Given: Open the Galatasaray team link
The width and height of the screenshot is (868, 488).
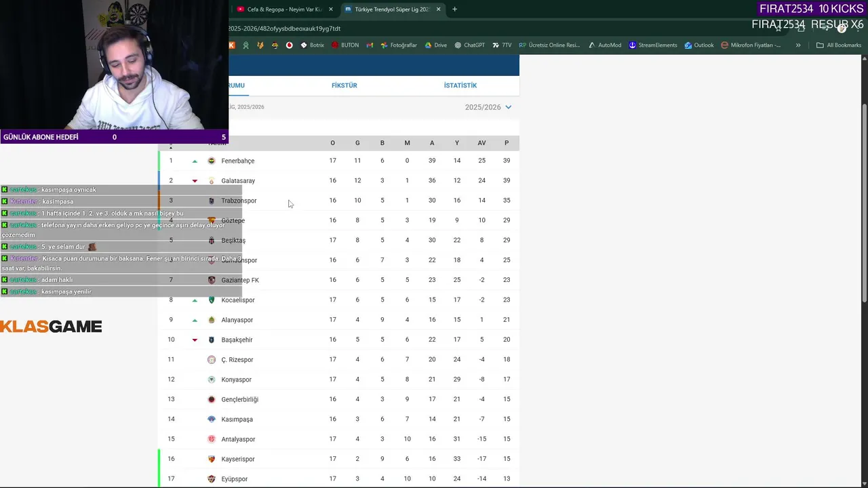Looking at the screenshot, I should pos(238,181).
